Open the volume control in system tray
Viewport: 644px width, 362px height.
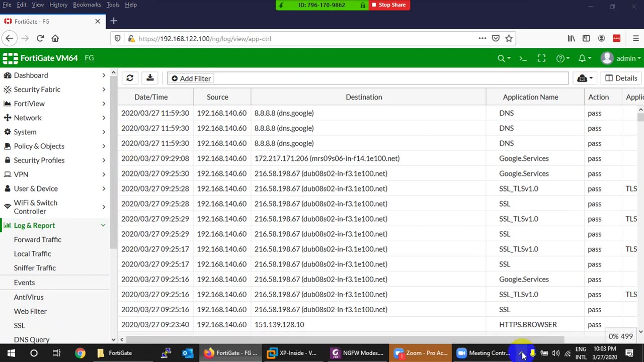tap(555, 353)
